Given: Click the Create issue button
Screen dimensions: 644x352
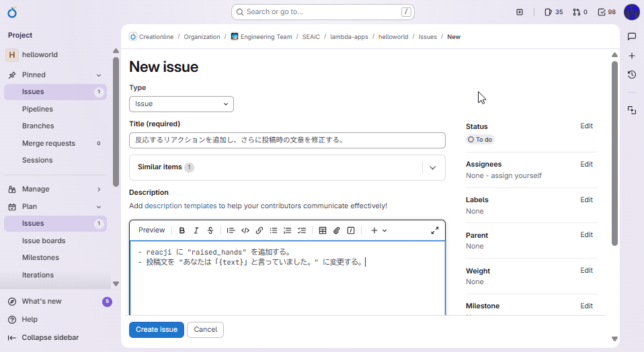Looking at the screenshot, I should [156, 330].
